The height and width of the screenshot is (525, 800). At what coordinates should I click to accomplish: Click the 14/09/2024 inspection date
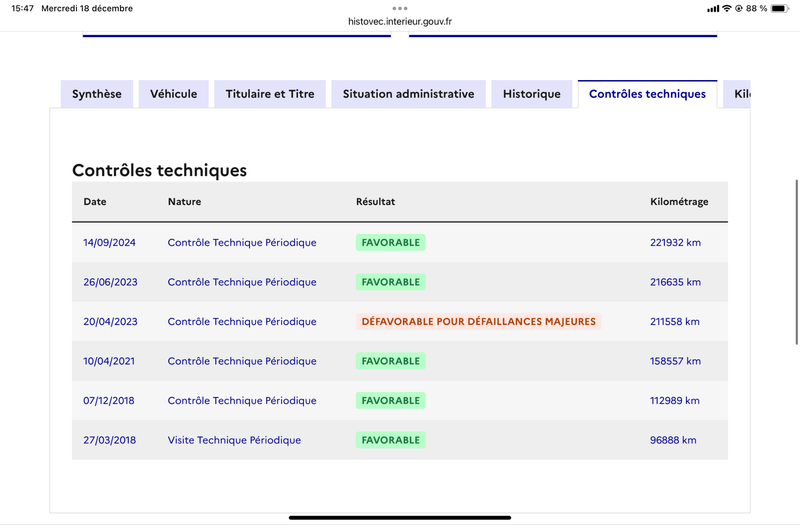(x=110, y=242)
